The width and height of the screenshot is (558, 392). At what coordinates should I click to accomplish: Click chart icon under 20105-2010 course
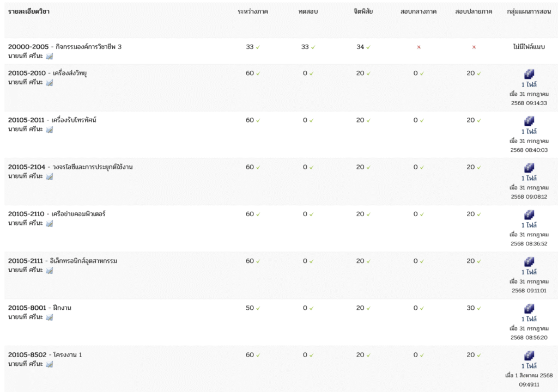click(x=50, y=83)
